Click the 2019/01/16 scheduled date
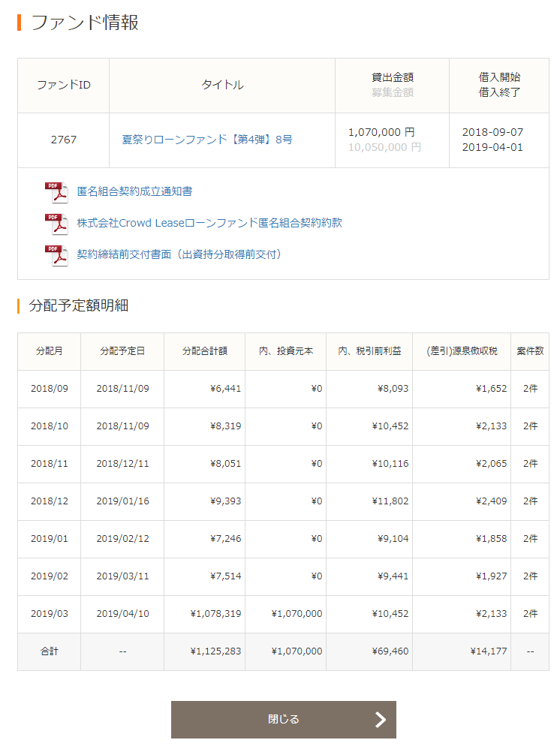This screenshot has width=560, height=752. coord(122,501)
